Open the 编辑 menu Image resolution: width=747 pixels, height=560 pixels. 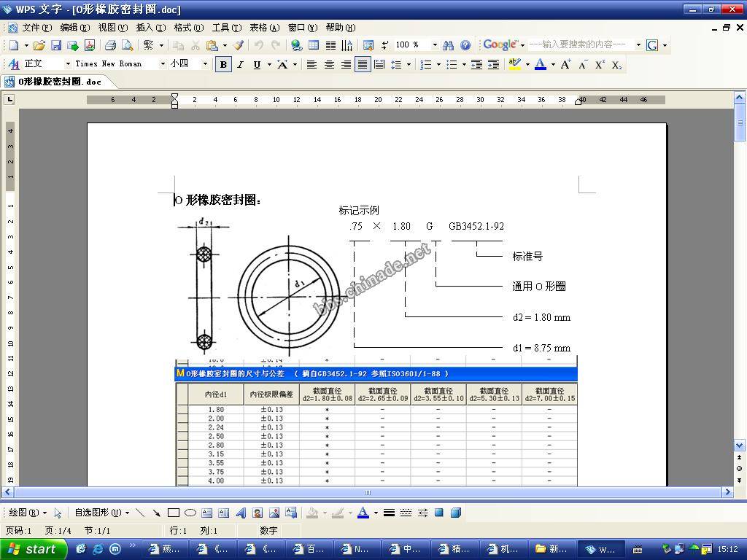pyautogui.click(x=75, y=28)
